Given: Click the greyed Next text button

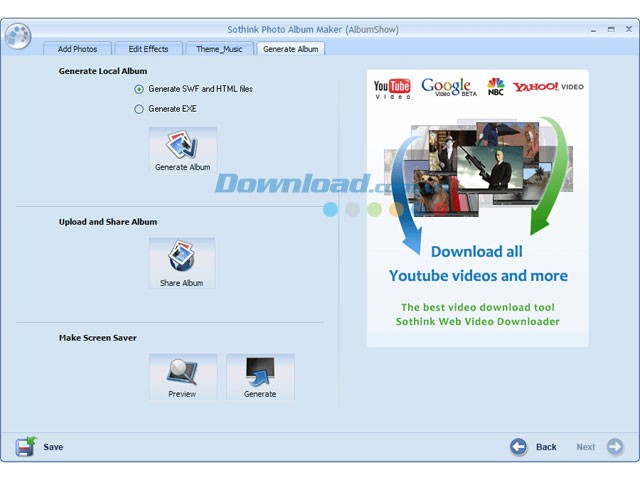Looking at the screenshot, I should coord(586,447).
